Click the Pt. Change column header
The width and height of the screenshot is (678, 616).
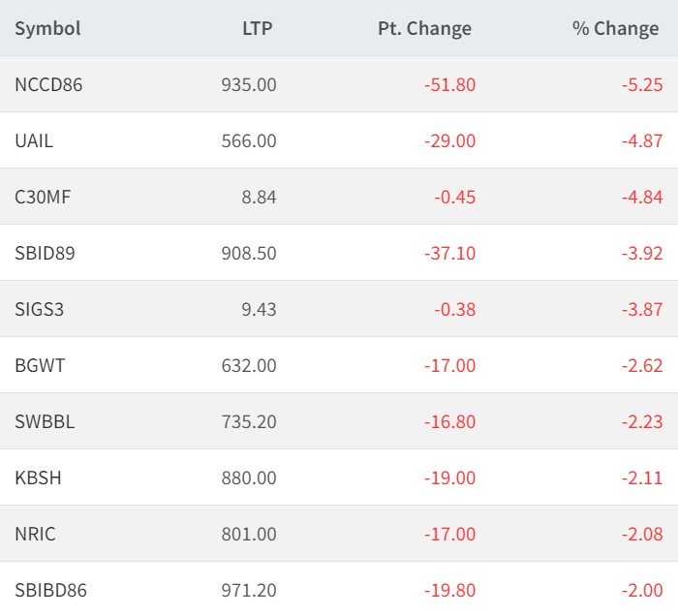click(x=424, y=28)
